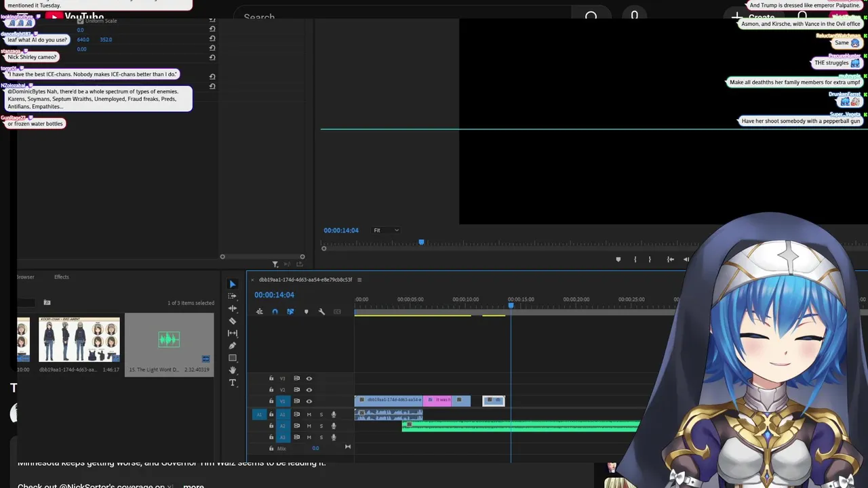The width and height of the screenshot is (868, 488).
Task: Switch to the Effects tab
Action: point(62,277)
